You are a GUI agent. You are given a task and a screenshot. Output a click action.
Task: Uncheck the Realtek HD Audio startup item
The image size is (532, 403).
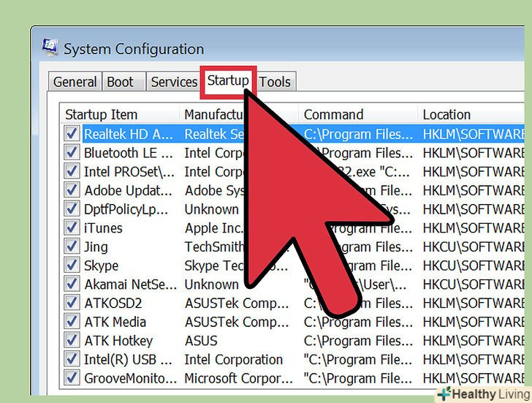tap(72, 134)
